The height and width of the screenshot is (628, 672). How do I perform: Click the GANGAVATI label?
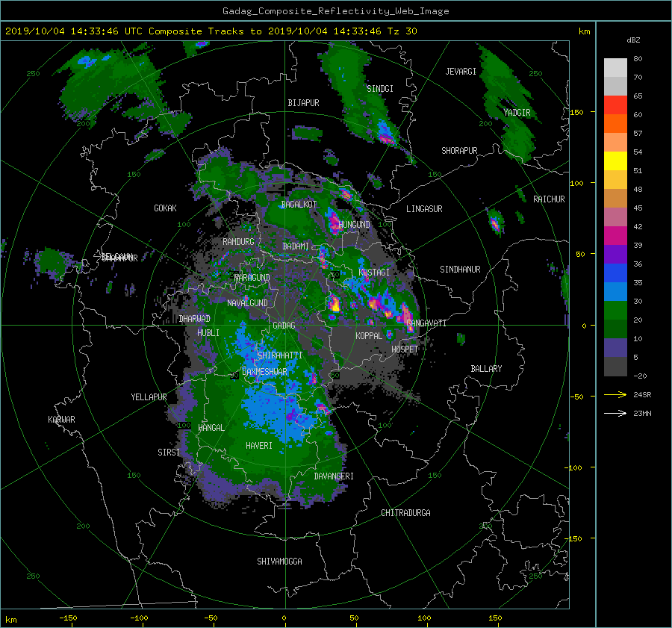(426, 323)
